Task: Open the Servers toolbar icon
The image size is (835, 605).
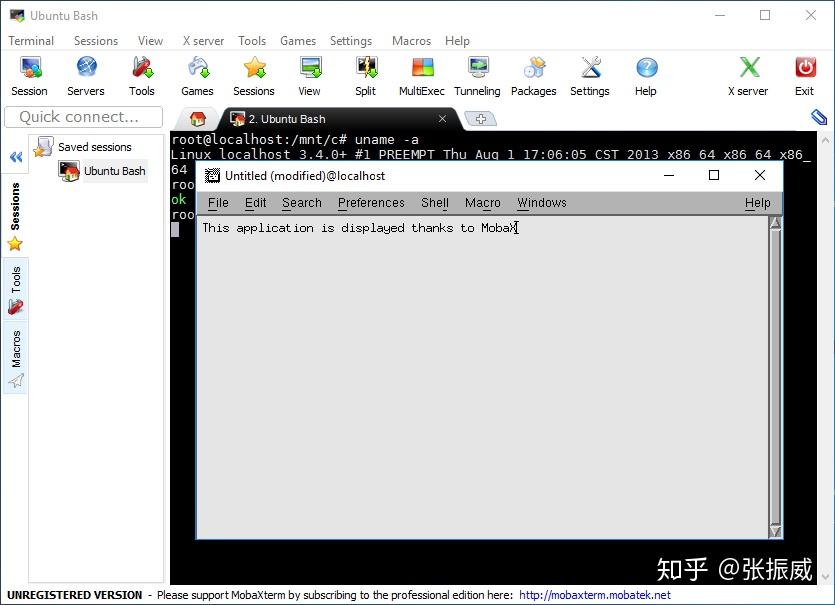Action: click(x=86, y=76)
